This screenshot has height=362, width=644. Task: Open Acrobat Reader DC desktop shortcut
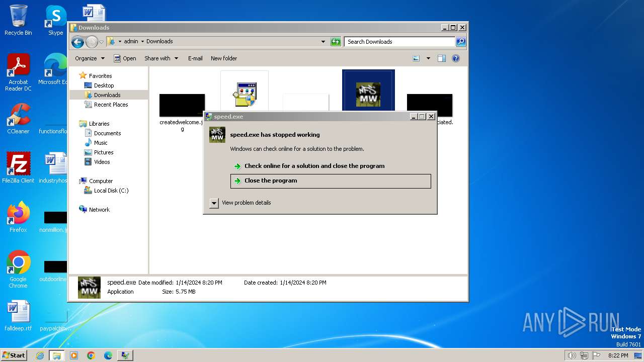click(18, 72)
